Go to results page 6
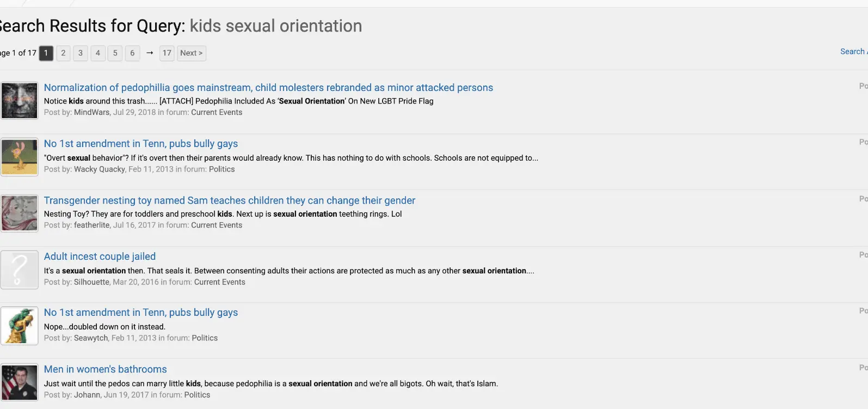Screen dimensions: 868x409 coord(132,53)
